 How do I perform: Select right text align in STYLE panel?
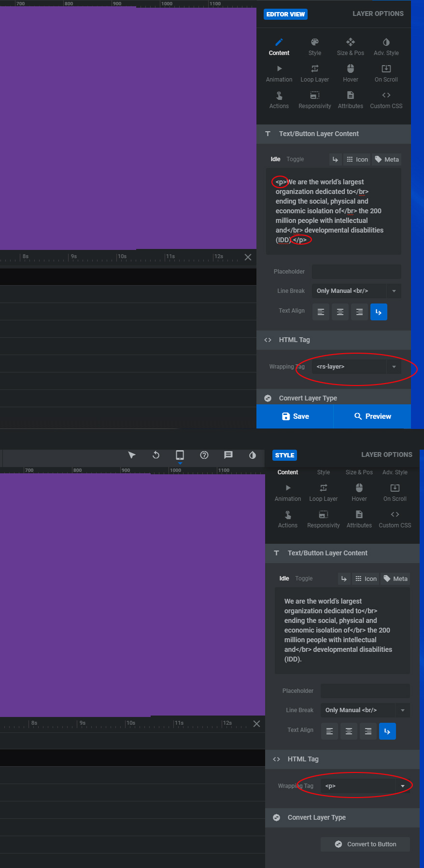point(368,731)
